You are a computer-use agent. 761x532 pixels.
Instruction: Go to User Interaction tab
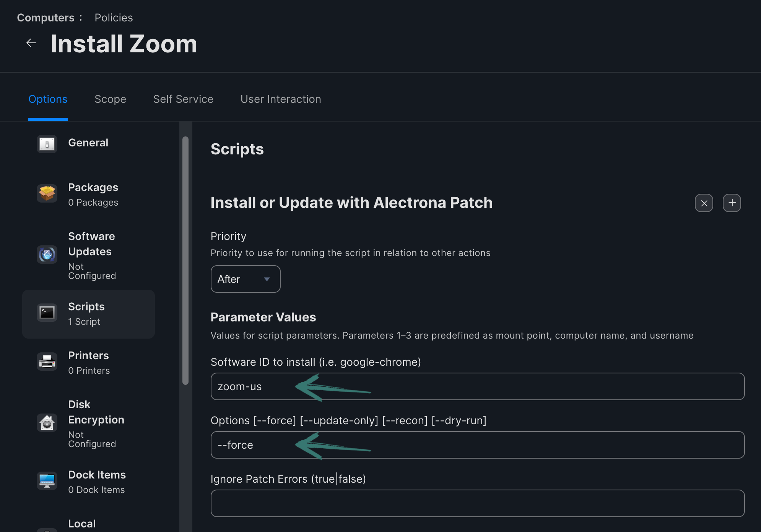(281, 99)
